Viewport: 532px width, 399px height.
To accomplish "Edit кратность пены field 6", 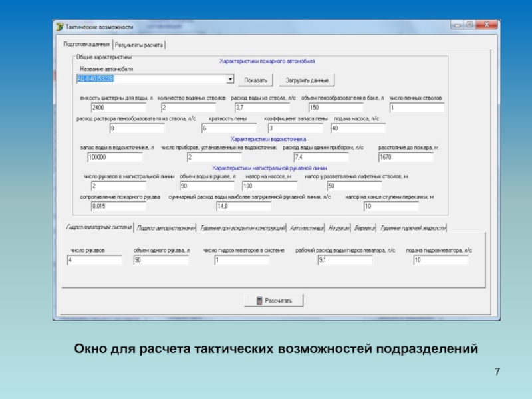I will [x=229, y=128].
